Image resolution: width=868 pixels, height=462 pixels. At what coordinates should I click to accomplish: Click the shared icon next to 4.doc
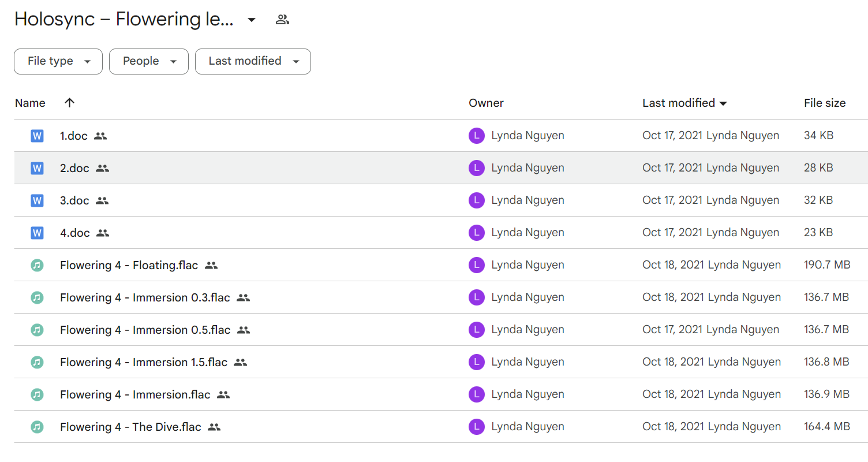click(x=103, y=233)
